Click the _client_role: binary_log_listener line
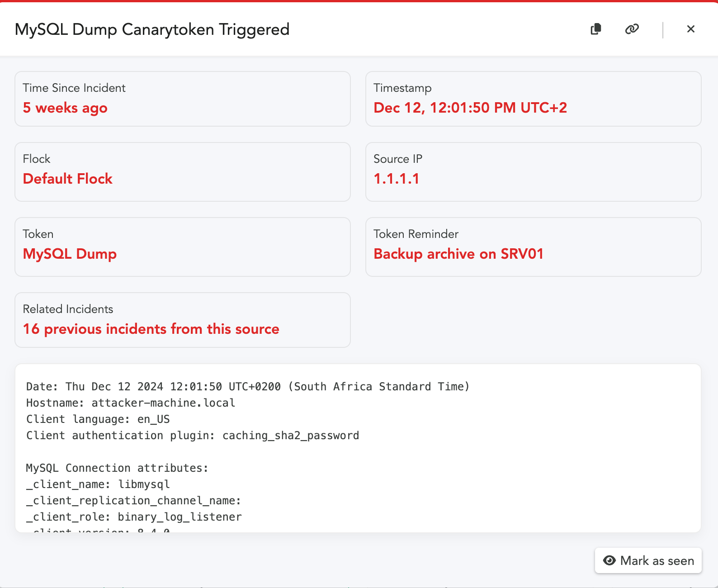 tap(134, 517)
